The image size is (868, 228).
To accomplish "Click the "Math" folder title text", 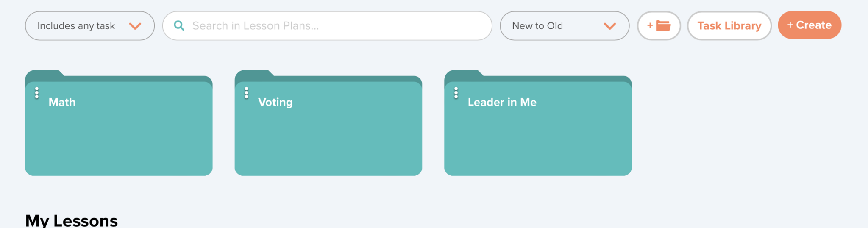I will [62, 102].
